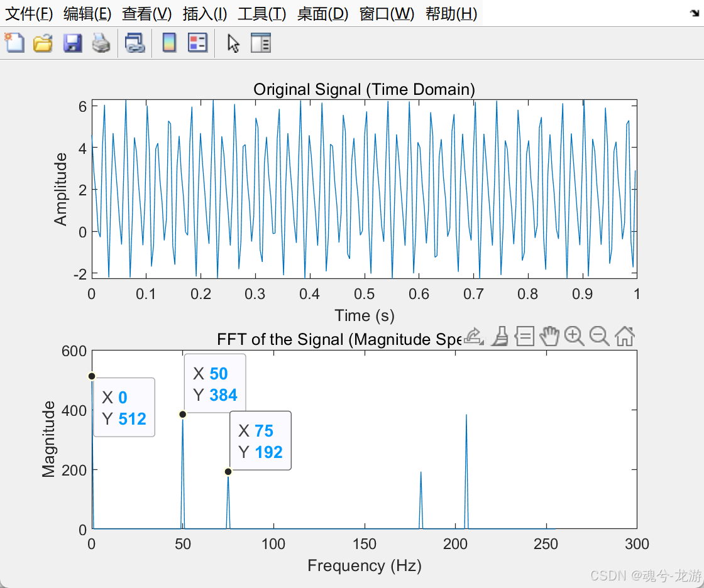Select the Edit Plot arrow tool
Screen dimensions: 704x588
pos(233,43)
